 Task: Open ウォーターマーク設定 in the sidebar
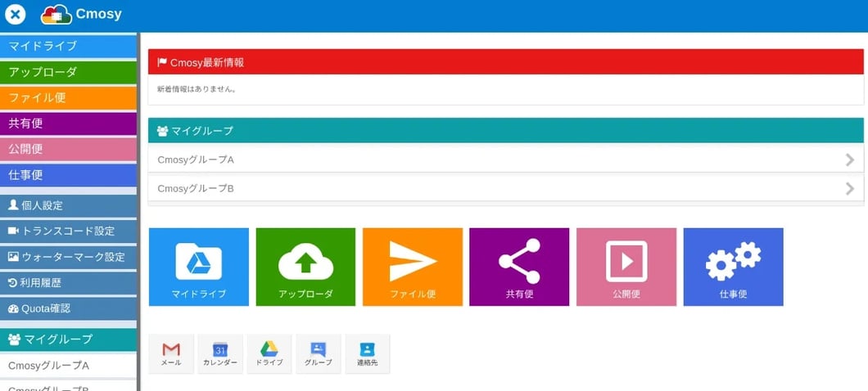pos(68,257)
